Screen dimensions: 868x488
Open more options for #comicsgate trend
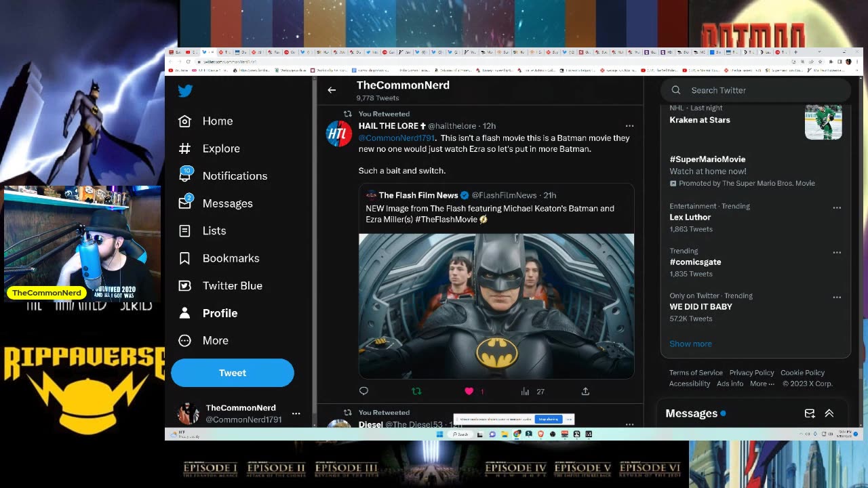[837, 253]
